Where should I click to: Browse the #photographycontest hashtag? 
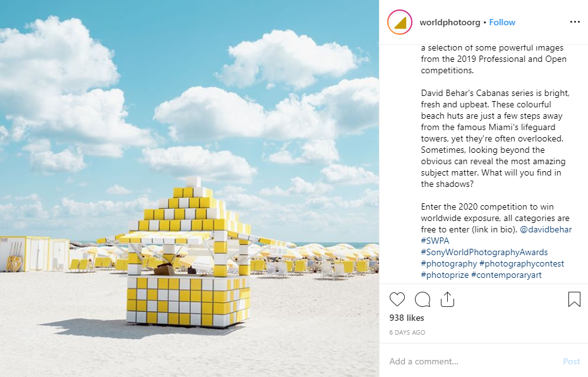[x=522, y=263]
